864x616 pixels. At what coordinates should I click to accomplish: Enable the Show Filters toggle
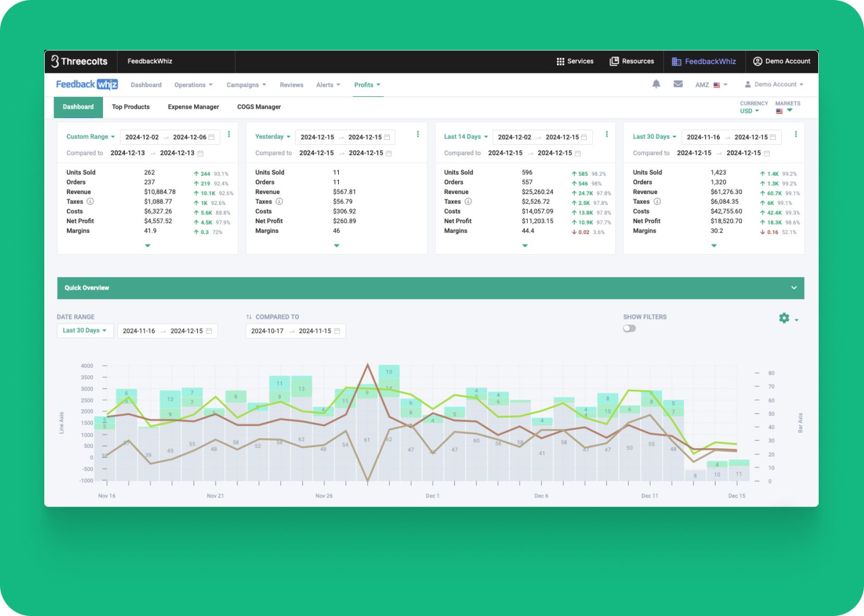pos(629,328)
